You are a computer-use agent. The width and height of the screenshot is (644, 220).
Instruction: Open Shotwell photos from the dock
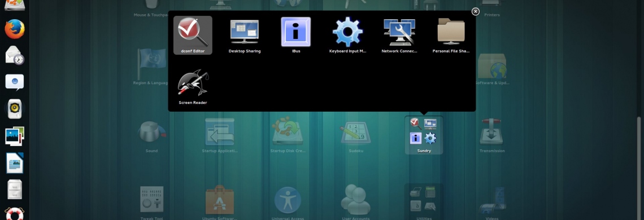coord(14,136)
